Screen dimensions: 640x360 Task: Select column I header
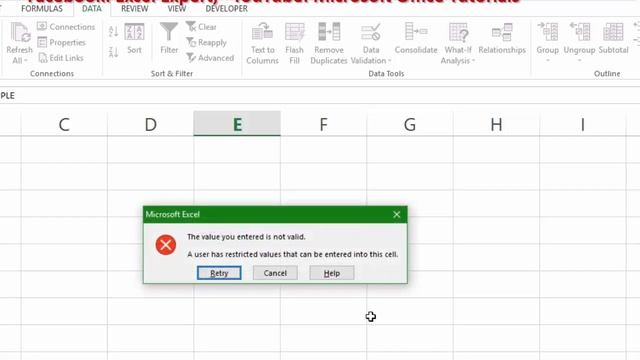583,124
